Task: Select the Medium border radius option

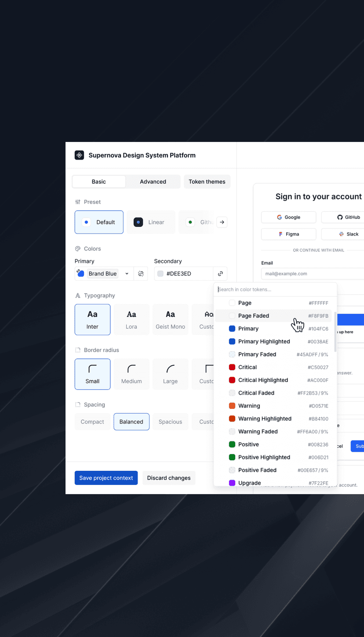Action: [131, 374]
